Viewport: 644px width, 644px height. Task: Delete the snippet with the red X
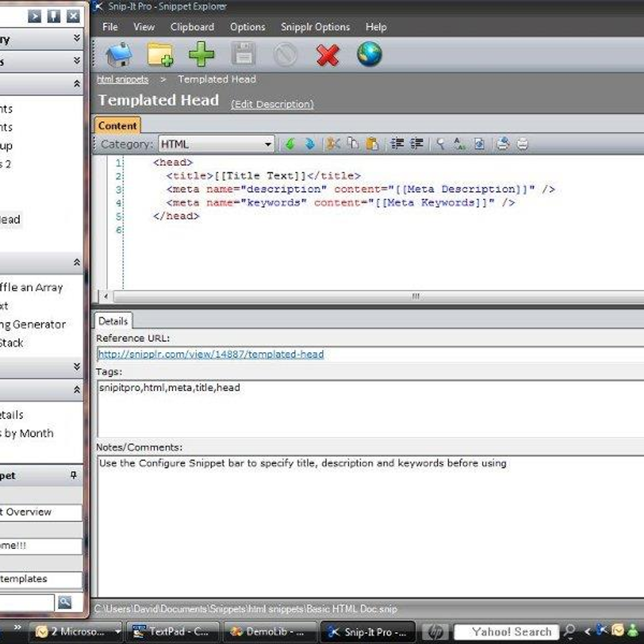tap(327, 55)
